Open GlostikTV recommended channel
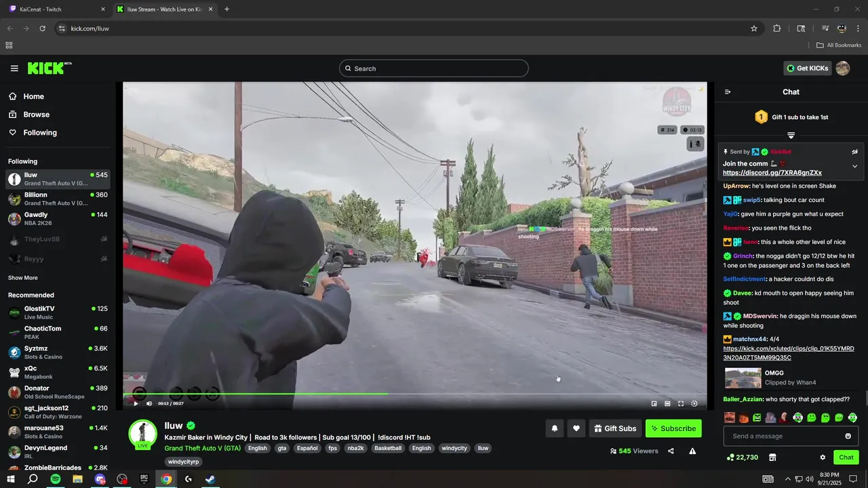 point(58,312)
